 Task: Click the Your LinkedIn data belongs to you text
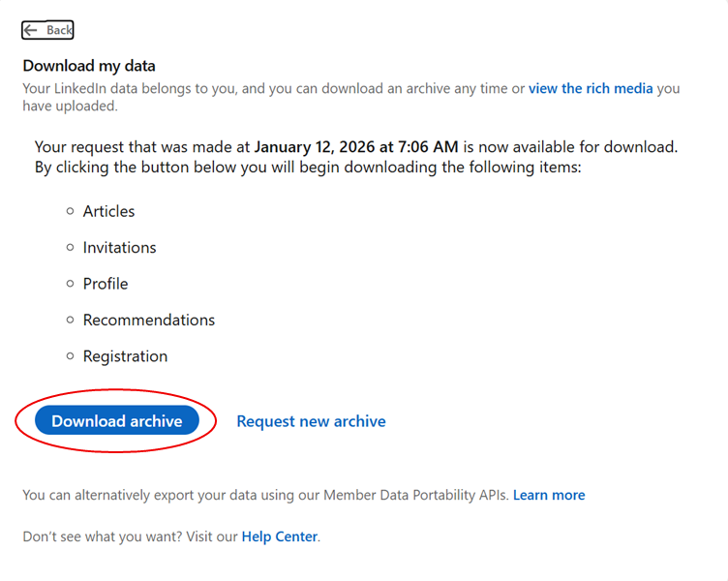coord(136,88)
